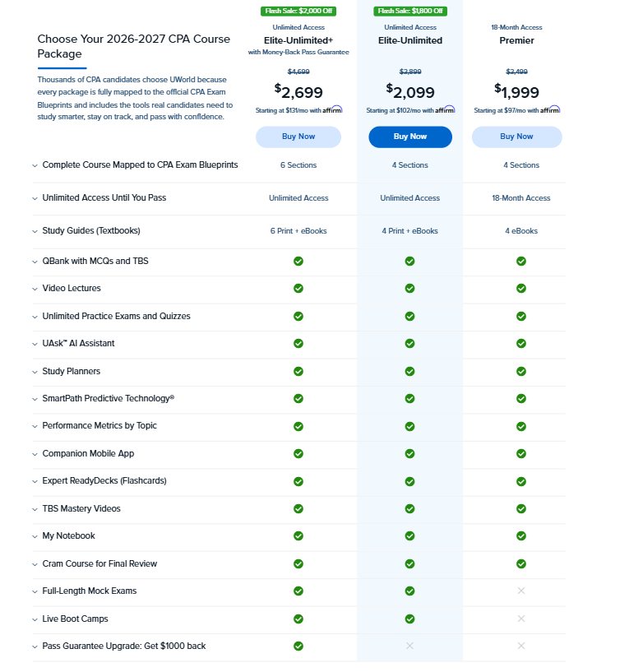This screenshot has height=672, width=629.
Task: Buy Now for Premier package
Action: point(516,137)
